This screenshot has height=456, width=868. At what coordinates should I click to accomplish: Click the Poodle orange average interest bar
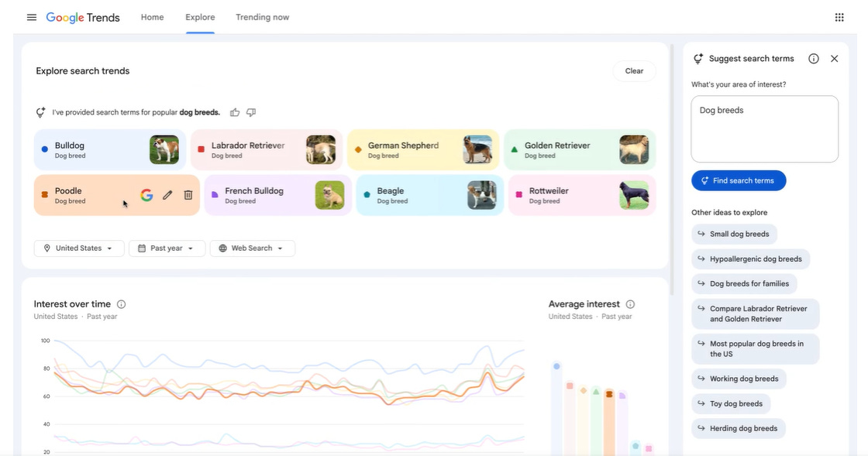pos(609,423)
